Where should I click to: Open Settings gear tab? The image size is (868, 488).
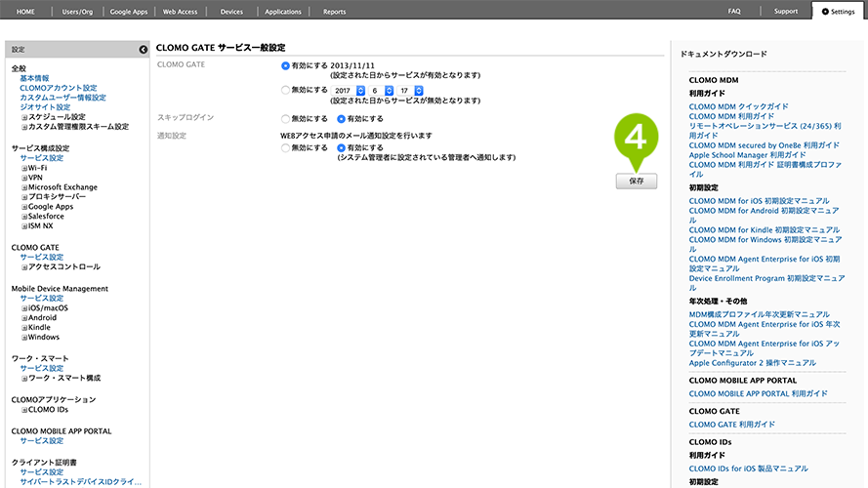[838, 12]
